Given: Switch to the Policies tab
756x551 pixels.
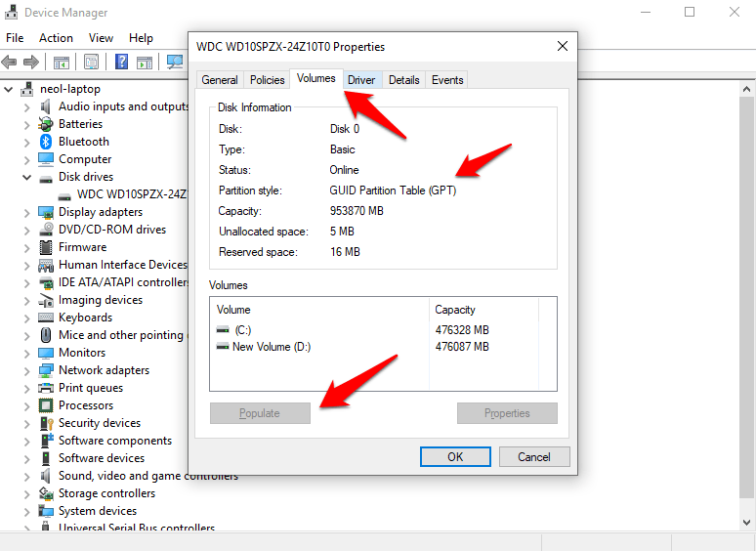Looking at the screenshot, I should coord(267,80).
